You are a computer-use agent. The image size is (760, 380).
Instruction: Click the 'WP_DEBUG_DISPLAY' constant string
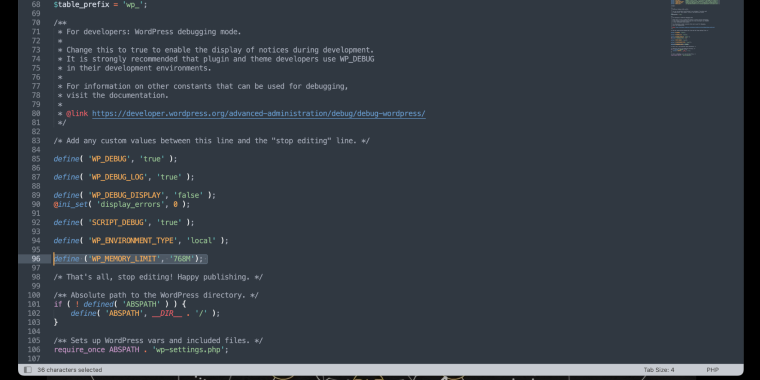coord(126,195)
